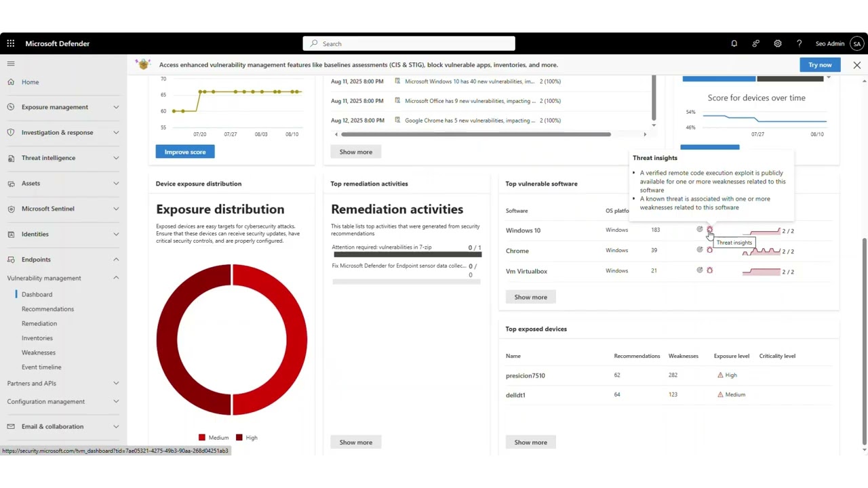
Task: Open the help question mark icon
Action: pyautogui.click(x=800, y=43)
